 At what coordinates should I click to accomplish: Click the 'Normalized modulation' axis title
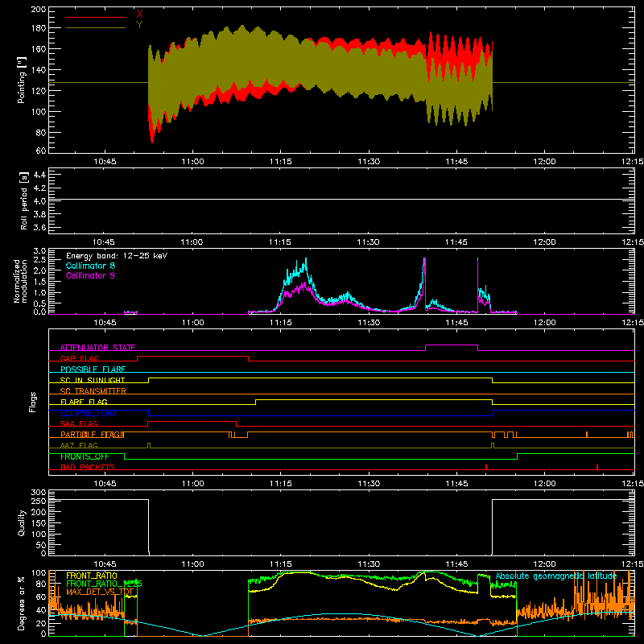[21, 281]
